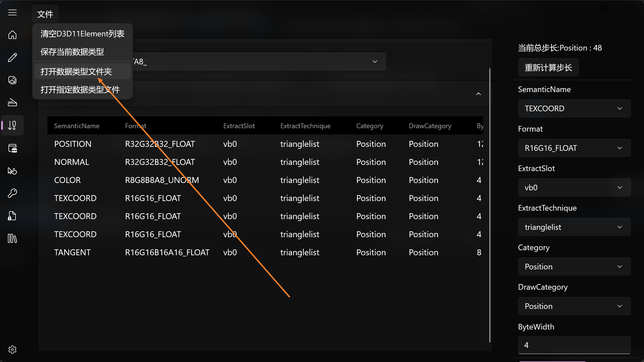The image size is (644, 362).
Task: Open the key icon page
Action: coord(12,193)
